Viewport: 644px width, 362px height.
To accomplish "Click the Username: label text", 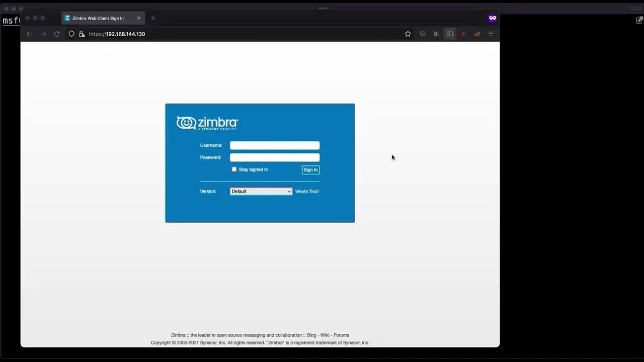I will (211, 145).
